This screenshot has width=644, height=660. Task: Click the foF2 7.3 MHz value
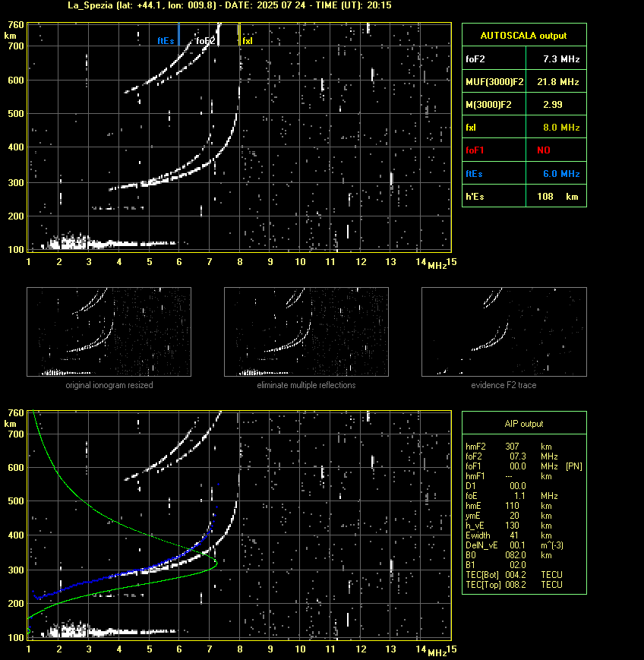[x=561, y=59]
